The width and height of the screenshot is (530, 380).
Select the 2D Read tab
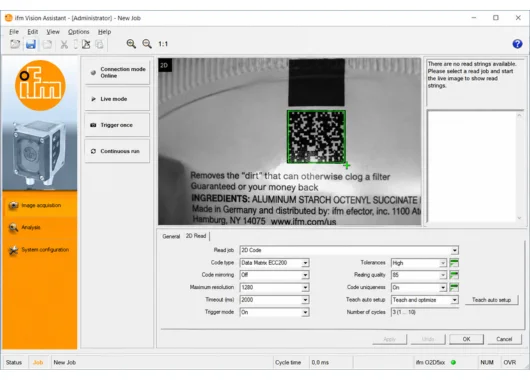[x=196, y=236]
